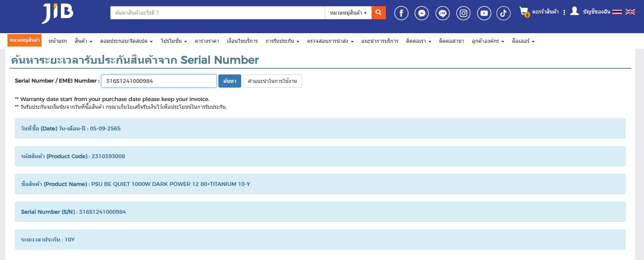644x260 pixels.
Task: Select the Serial Number (S/N) result row
Action: click(x=320, y=212)
